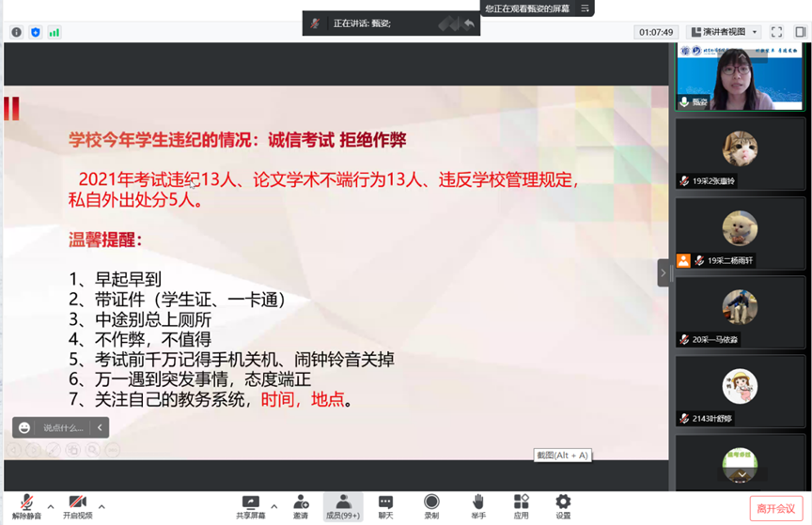Expand audio options arrow beside 解除静音
Viewport: 812px width, 525px height.
coord(51,506)
